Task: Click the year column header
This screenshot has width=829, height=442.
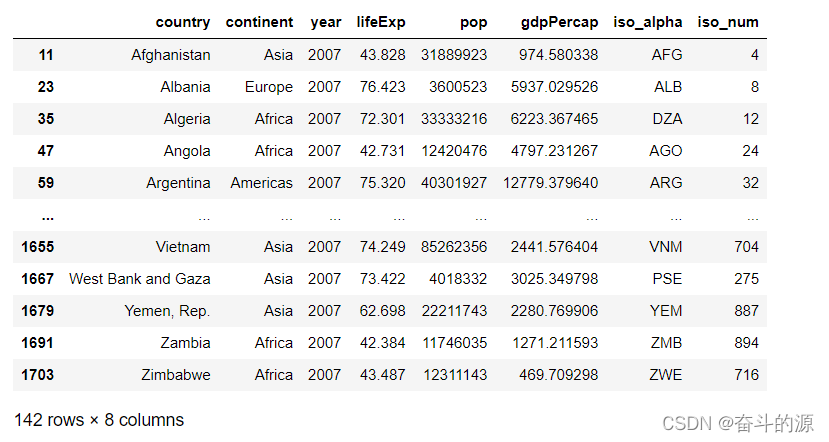Action: [x=324, y=22]
